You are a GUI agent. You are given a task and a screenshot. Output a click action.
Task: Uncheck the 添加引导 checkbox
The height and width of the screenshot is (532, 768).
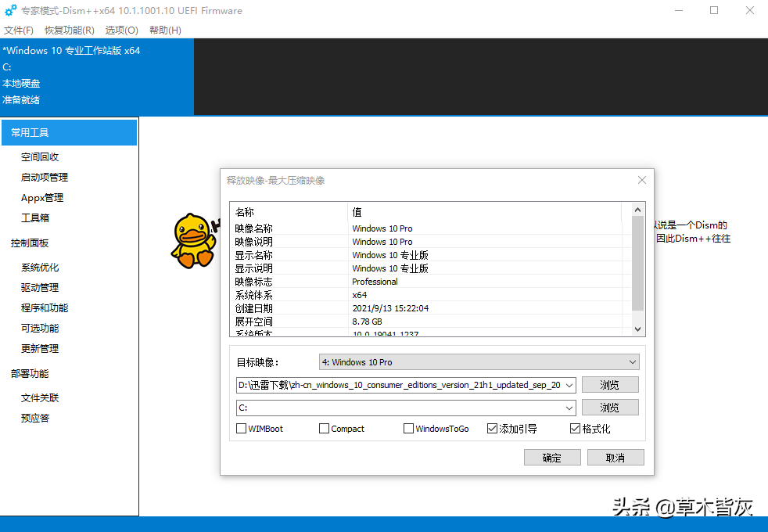[x=492, y=429]
